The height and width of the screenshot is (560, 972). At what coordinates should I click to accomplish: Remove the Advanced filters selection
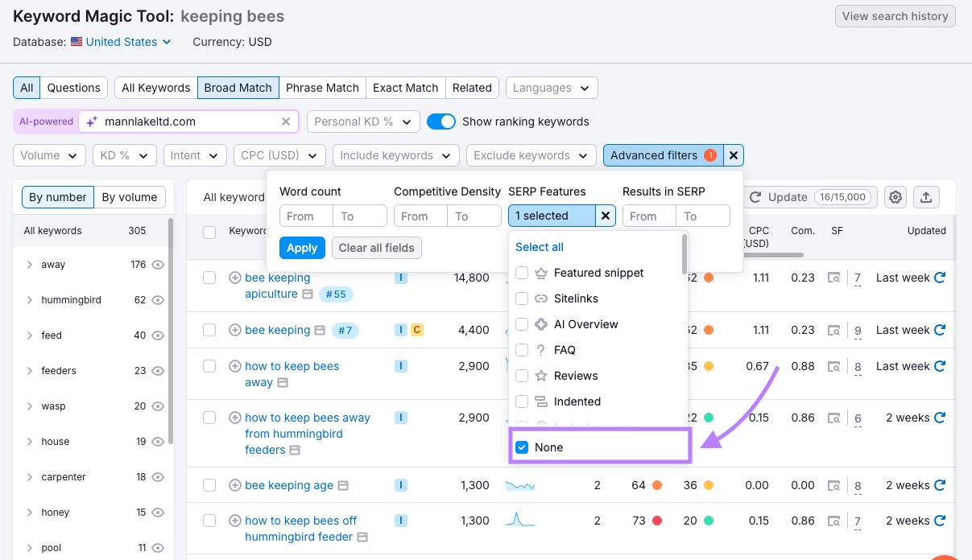point(734,155)
